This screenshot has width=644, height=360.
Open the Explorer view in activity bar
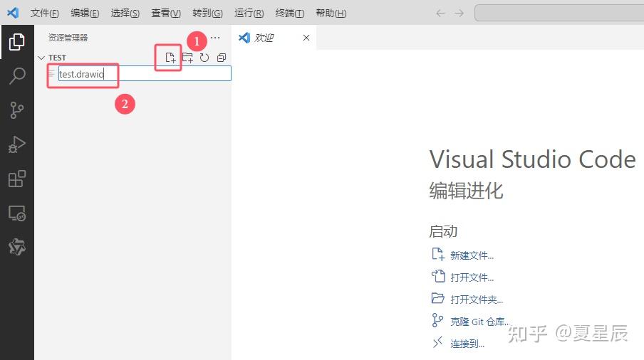(x=17, y=42)
